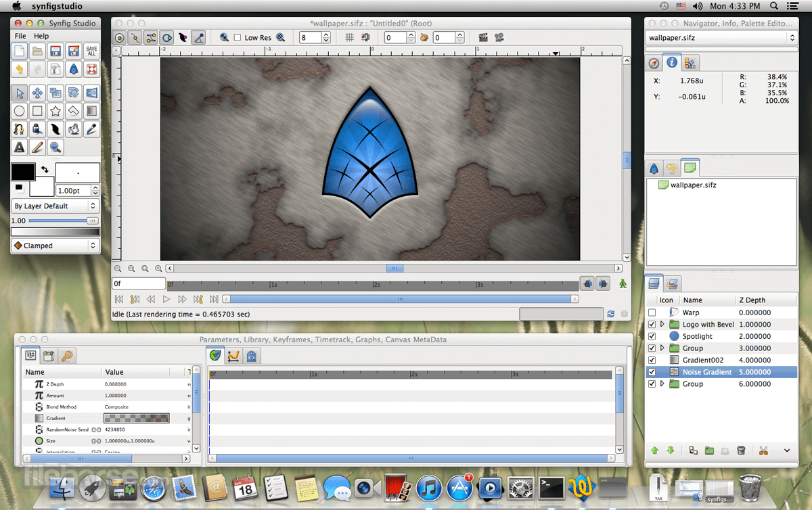Click the black outline color swatch
This screenshot has width=812, height=510.
pos(23,172)
